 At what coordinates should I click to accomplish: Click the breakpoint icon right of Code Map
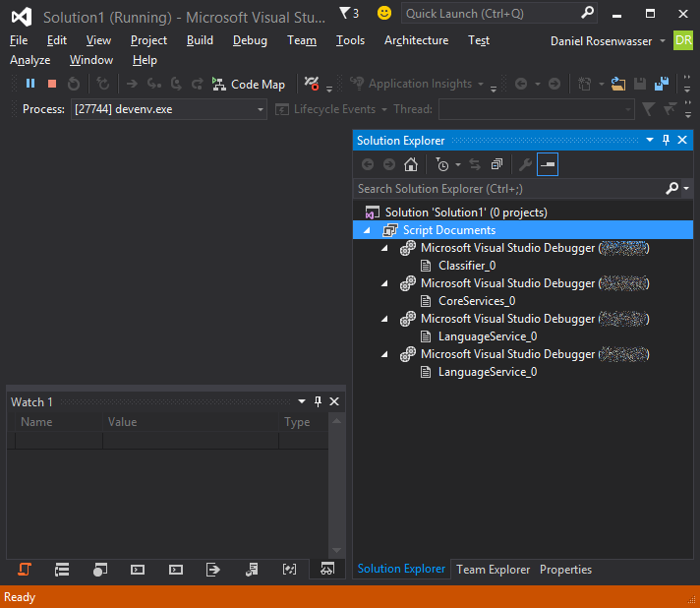[x=312, y=84]
